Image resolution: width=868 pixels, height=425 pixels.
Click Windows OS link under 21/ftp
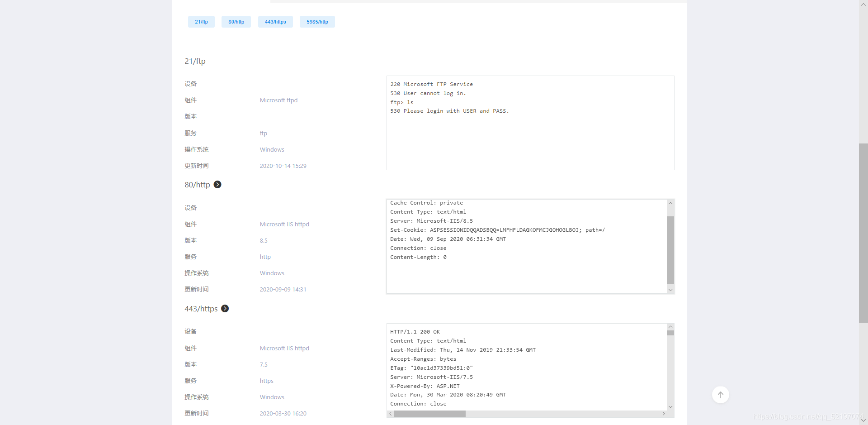coord(272,150)
